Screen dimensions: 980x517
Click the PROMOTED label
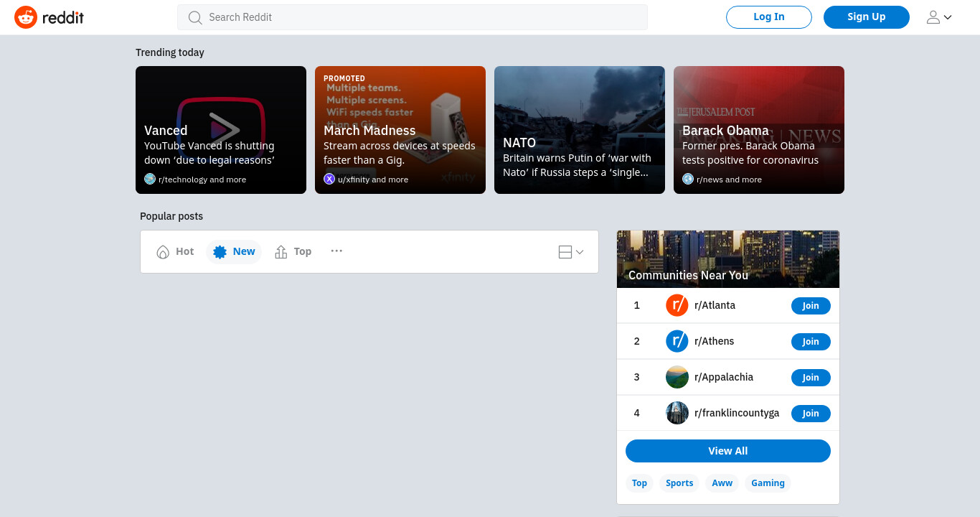[x=344, y=78]
